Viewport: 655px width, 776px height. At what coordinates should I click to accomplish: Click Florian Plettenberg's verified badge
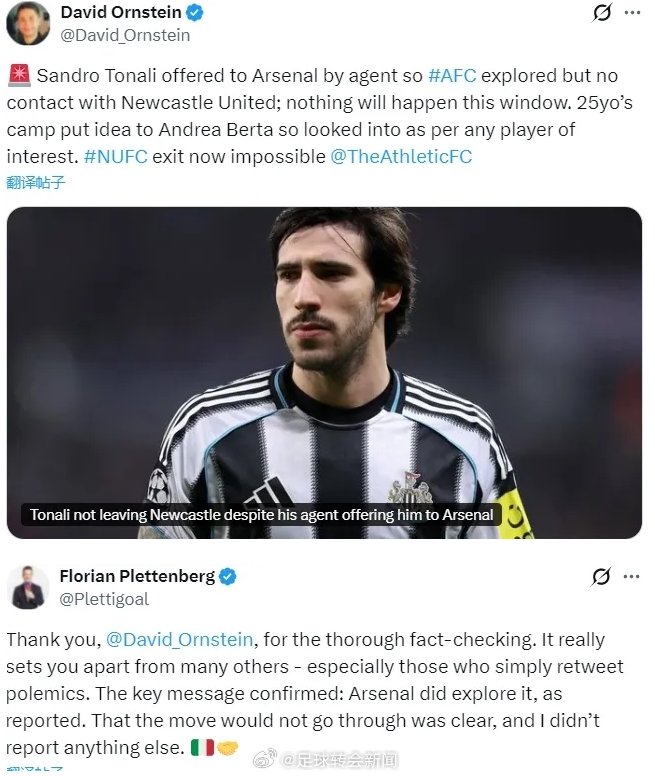pyautogui.click(x=228, y=577)
